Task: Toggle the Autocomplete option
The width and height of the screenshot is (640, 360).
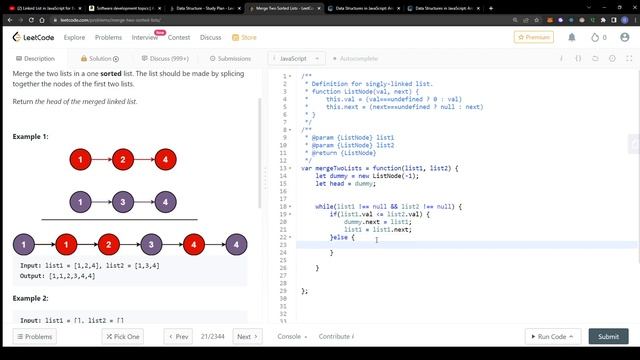Action: click(356, 58)
